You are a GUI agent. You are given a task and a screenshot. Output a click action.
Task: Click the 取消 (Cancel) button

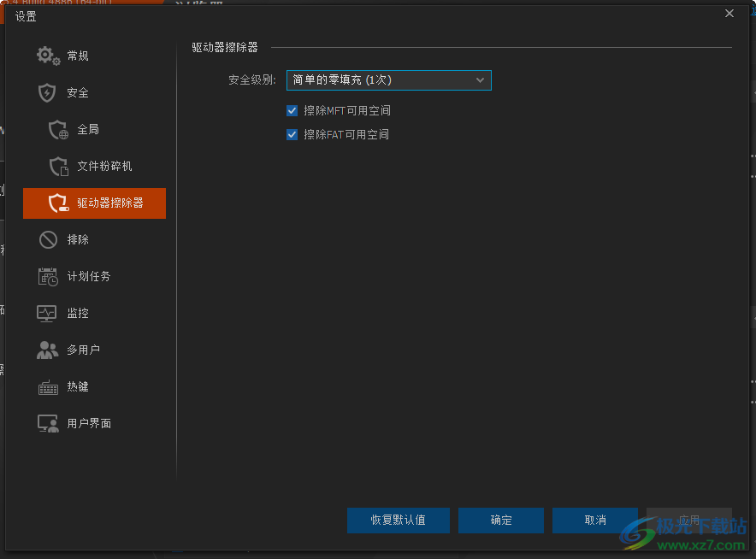[x=594, y=520]
